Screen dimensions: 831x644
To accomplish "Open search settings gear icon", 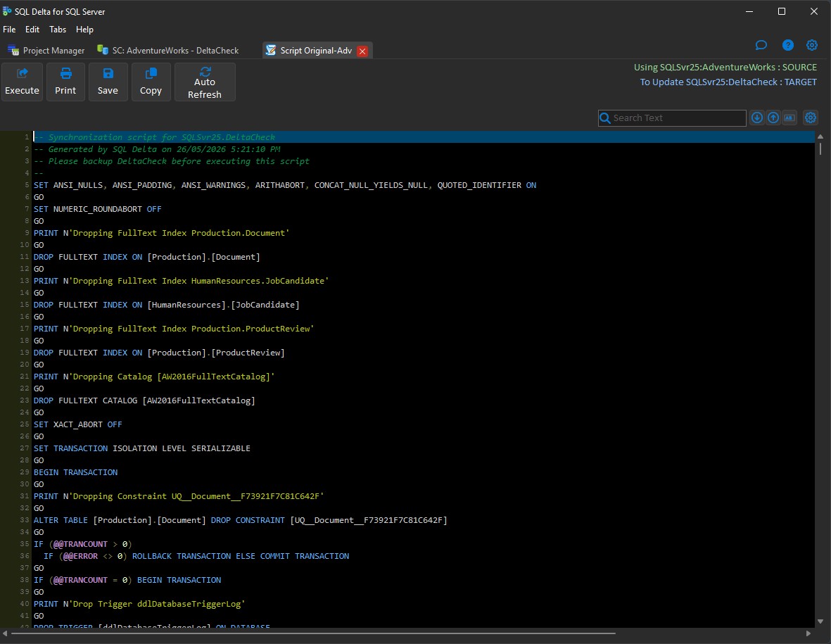I will (811, 118).
